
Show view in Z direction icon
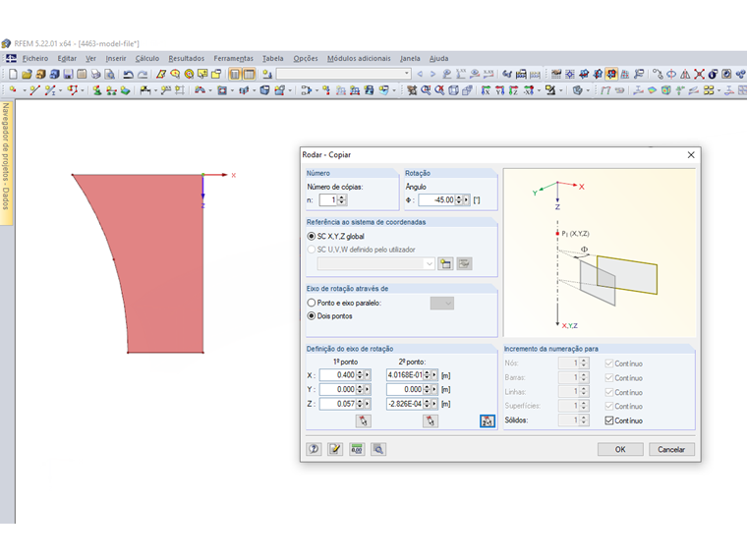pyautogui.click(x=513, y=89)
